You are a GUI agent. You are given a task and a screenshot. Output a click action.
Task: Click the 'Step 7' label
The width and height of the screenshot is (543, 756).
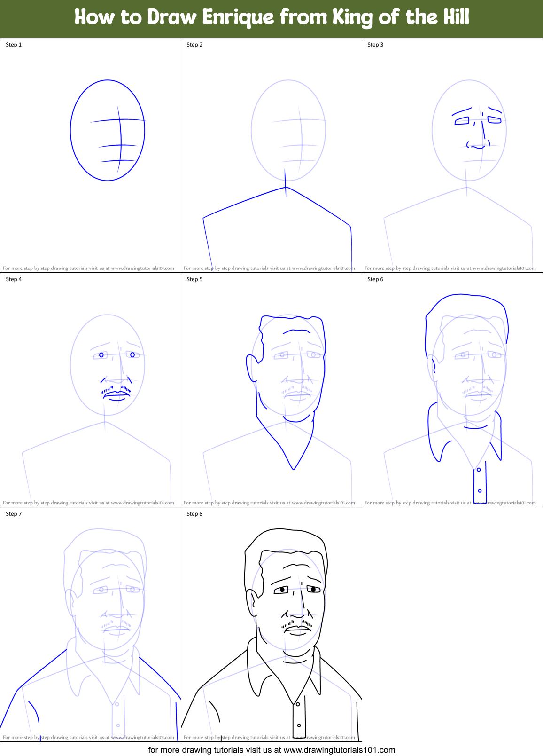14,514
